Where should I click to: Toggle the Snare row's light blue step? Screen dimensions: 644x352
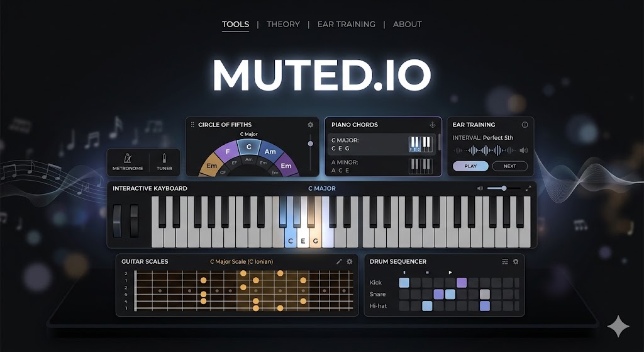(x=450, y=294)
